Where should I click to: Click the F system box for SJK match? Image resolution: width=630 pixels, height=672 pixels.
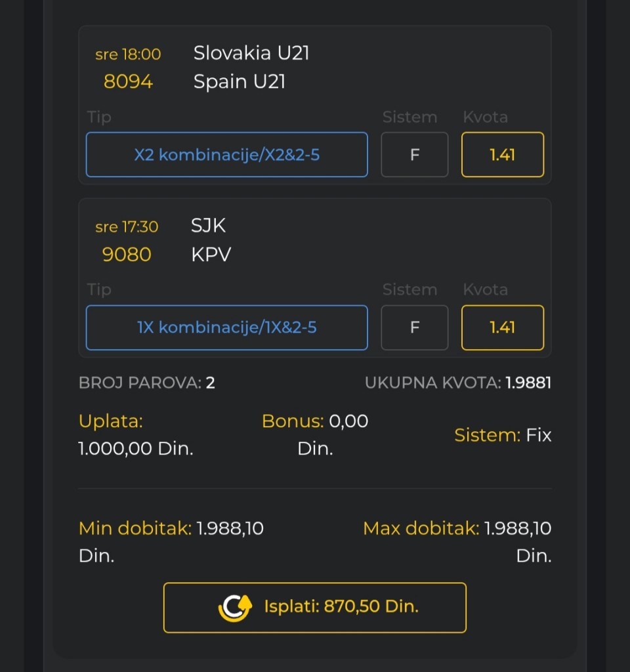[415, 327]
